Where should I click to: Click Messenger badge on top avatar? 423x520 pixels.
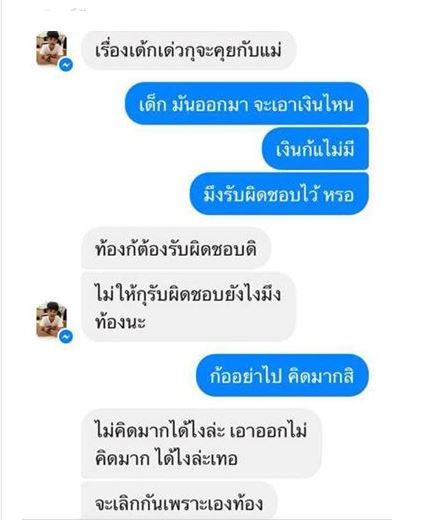click(x=66, y=65)
